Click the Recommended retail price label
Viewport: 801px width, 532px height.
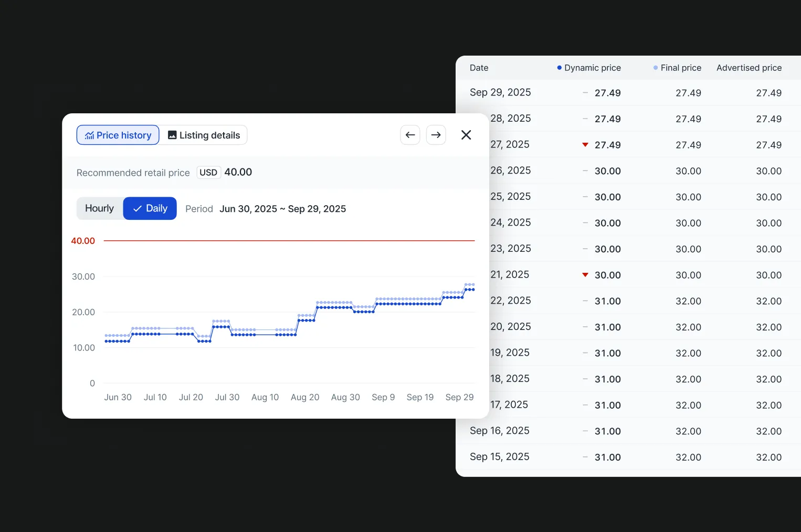point(133,173)
